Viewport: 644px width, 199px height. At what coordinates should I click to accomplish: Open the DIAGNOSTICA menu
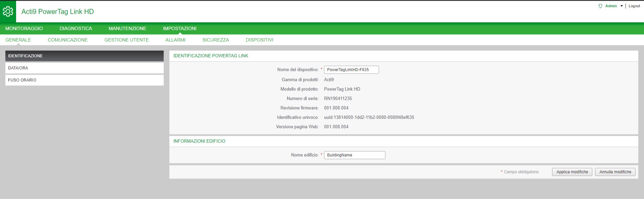[x=76, y=29]
